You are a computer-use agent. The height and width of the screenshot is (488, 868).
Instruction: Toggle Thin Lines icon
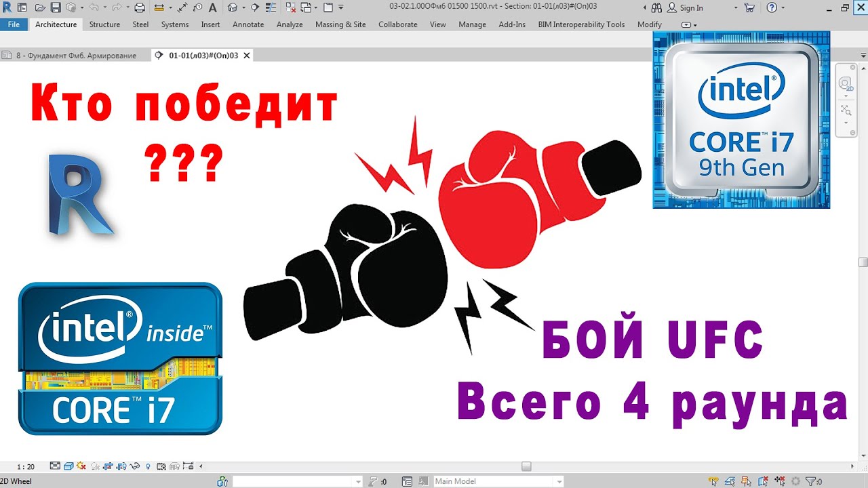pyautogui.click(x=271, y=8)
